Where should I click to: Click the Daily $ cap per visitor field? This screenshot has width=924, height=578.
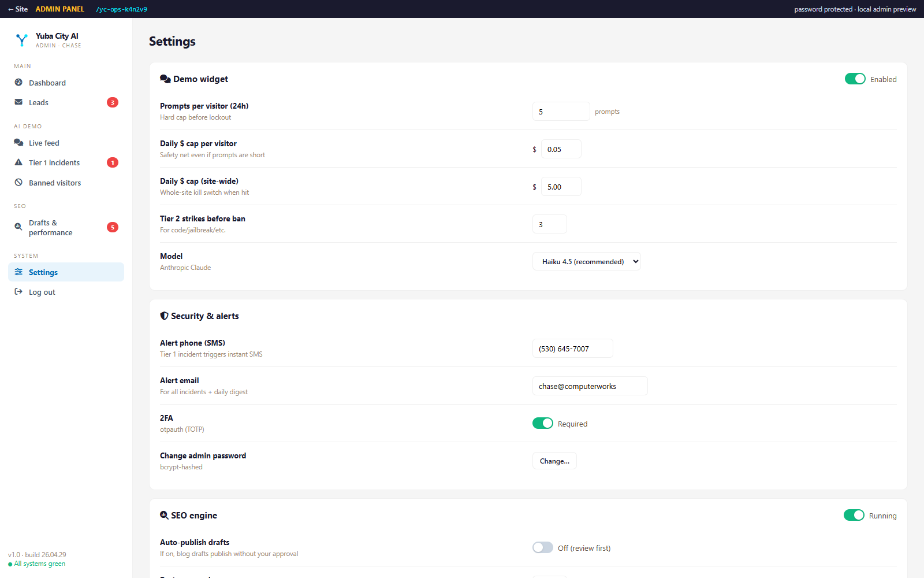coord(561,149)
